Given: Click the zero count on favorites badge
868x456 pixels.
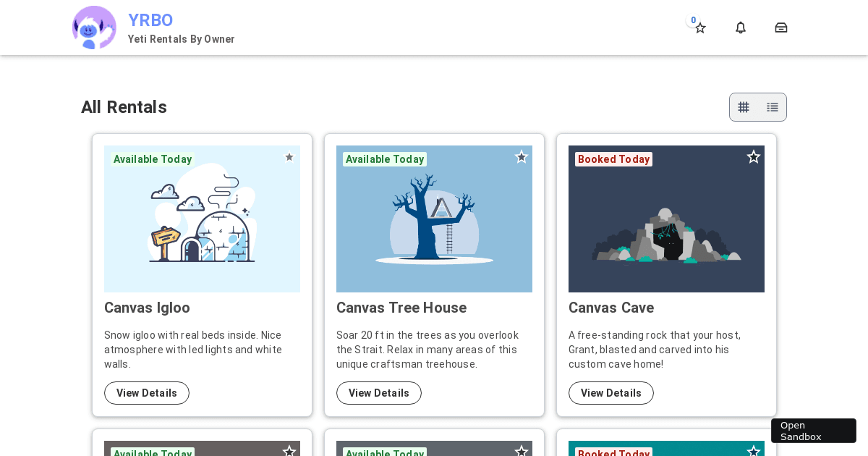Looking at the screenshot, I should coord(693,20).
